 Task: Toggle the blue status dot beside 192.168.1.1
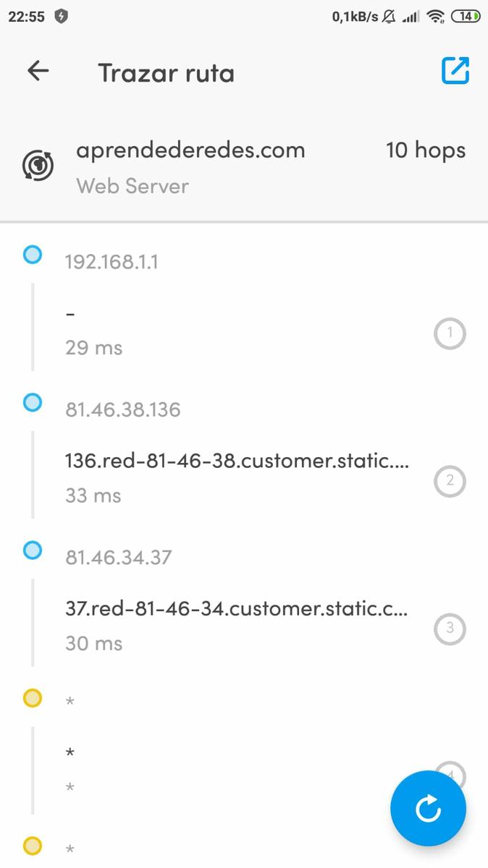pyautogui.click(x=32, y=254)
